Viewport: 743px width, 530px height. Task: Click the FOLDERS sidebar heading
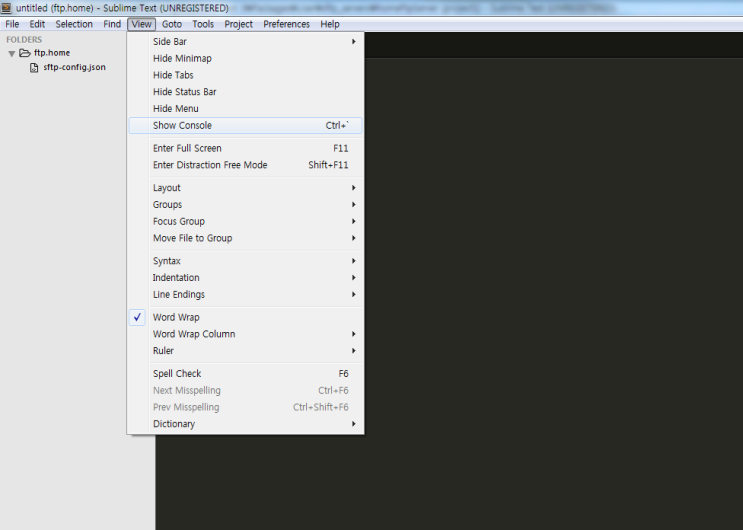[x=24, y=40]
